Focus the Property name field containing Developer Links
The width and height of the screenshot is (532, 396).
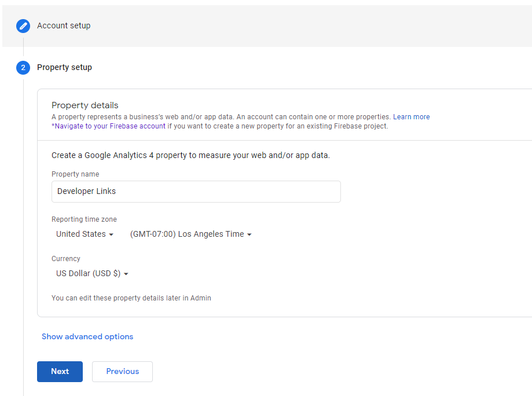(x=196, y=191)
